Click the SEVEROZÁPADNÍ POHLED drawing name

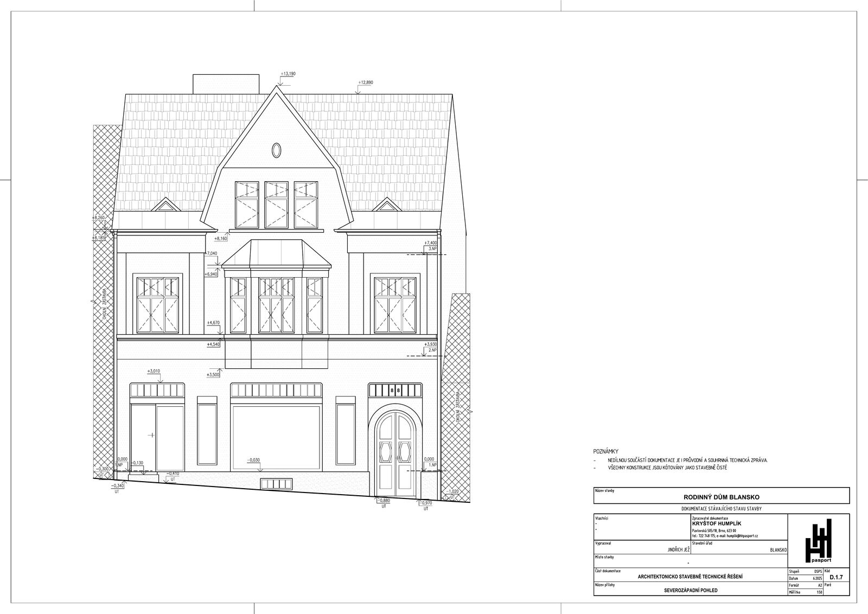pos(691,590)
